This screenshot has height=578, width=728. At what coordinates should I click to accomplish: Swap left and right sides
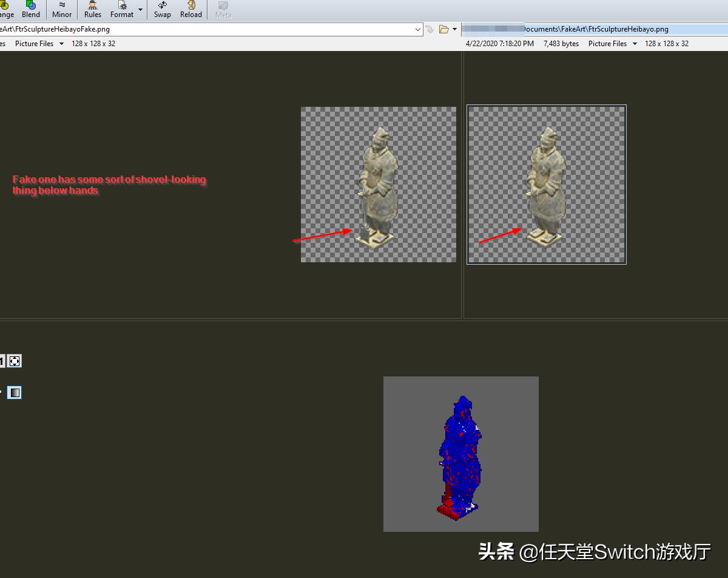162,10
